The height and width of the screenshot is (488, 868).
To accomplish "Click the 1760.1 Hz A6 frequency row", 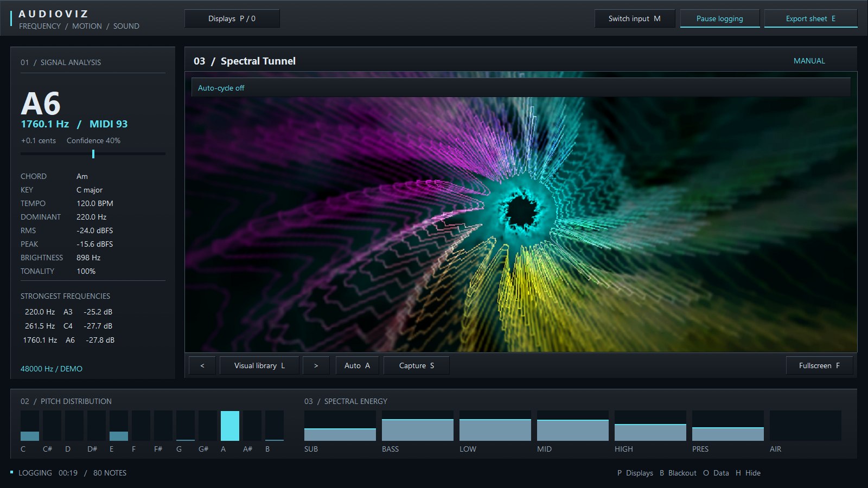I will pyautogui.click(x=68, y=340).
